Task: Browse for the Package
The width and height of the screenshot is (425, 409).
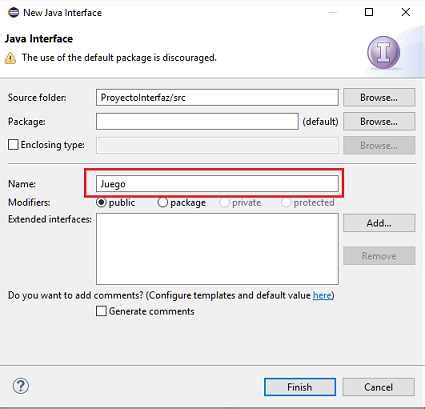Action: click(x=379, y=121)
